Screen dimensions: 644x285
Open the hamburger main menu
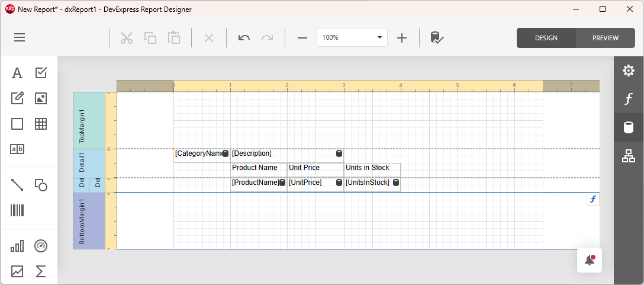coord(20,38)
